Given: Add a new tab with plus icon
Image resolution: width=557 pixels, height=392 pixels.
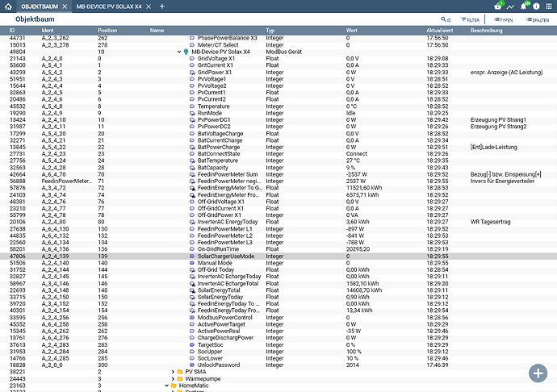Looking at the screenshot, I should (161, 6).
